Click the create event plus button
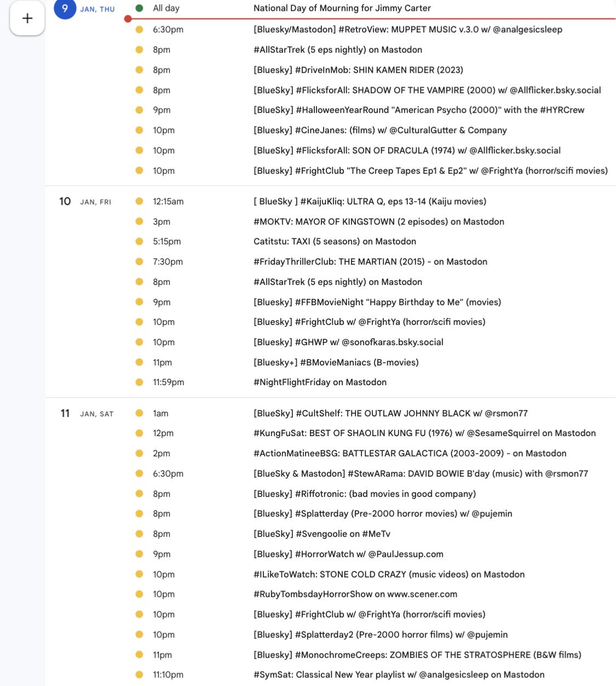 pos(27,18)
